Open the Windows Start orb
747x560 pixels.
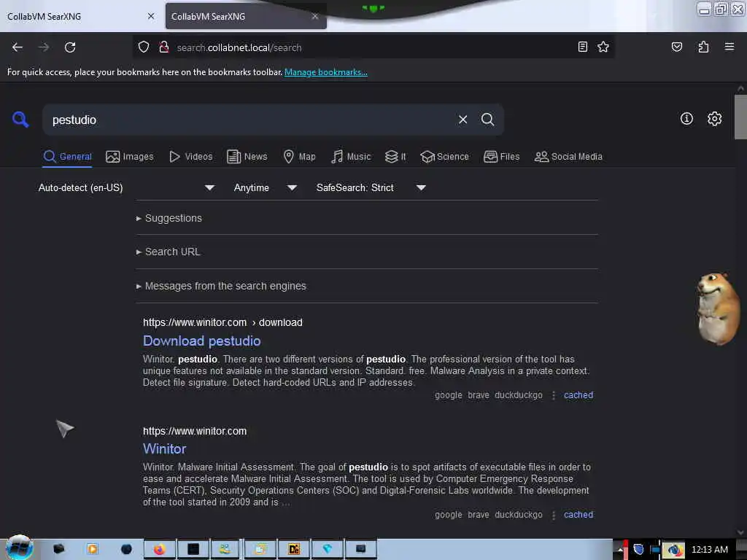coord(19,548)
